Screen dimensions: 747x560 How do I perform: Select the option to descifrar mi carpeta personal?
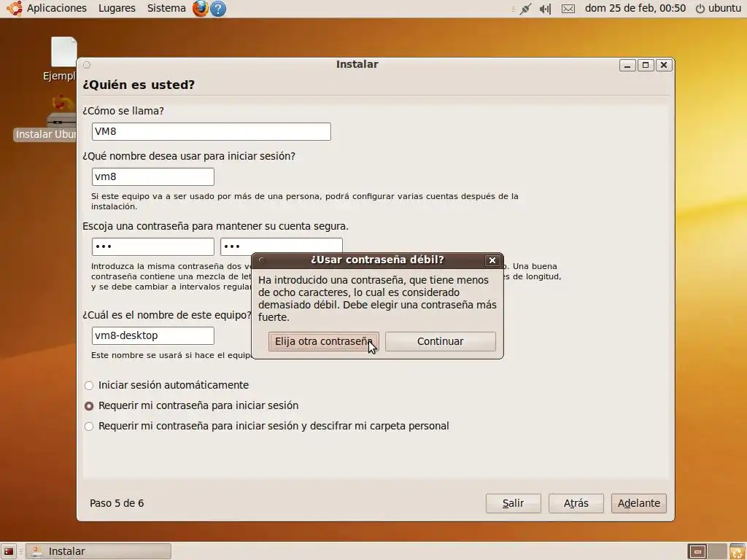[266, 426]
